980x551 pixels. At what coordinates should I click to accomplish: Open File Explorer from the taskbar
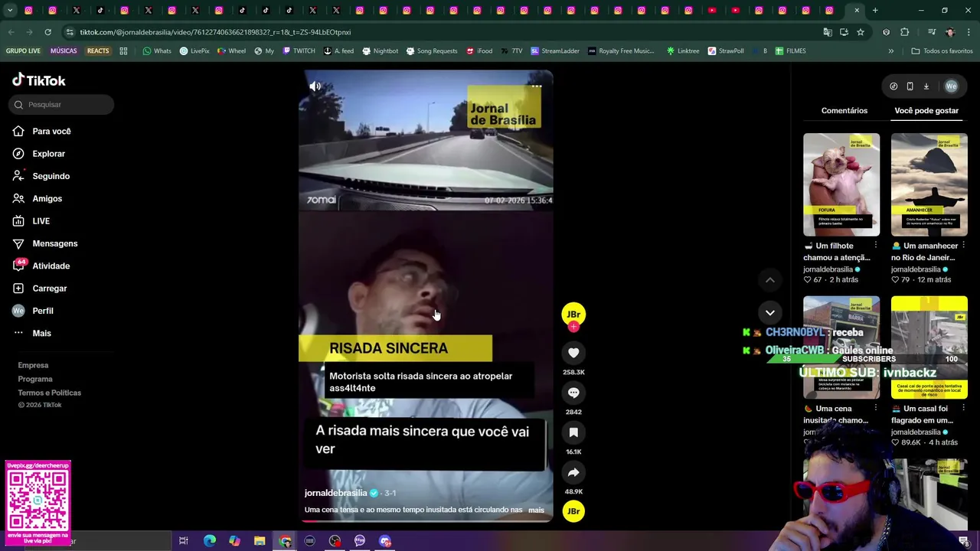260,541
